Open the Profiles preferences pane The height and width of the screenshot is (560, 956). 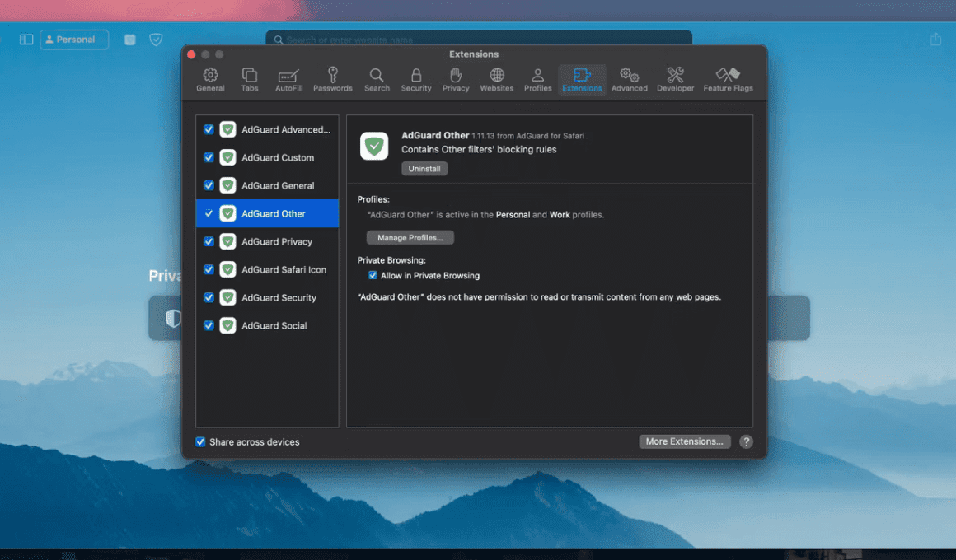(x=537, y=80)
